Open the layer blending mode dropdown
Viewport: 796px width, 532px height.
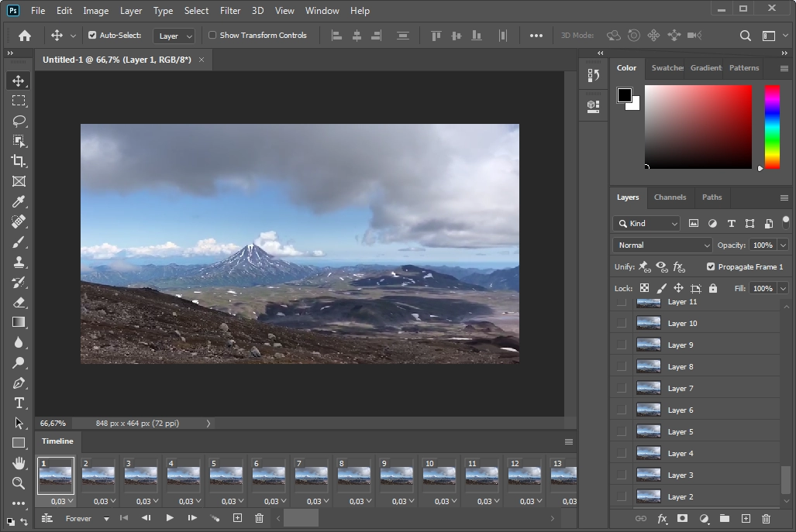click(x=662, y=245)
